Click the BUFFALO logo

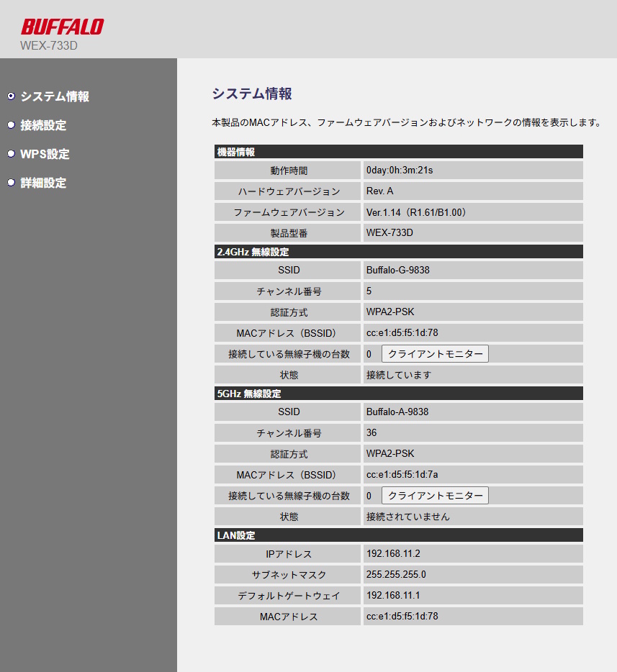[62, 25]
